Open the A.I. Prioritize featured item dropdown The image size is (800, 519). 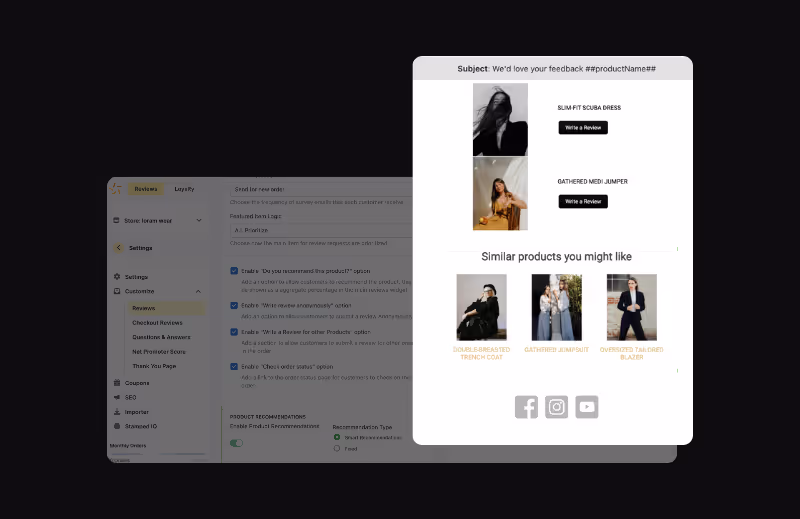(321, 230)
